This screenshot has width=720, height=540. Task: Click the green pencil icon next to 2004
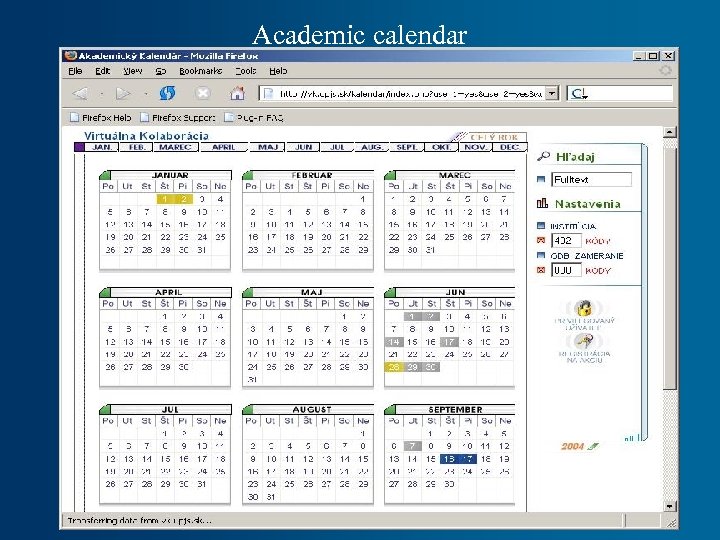(x=594, y=446)
